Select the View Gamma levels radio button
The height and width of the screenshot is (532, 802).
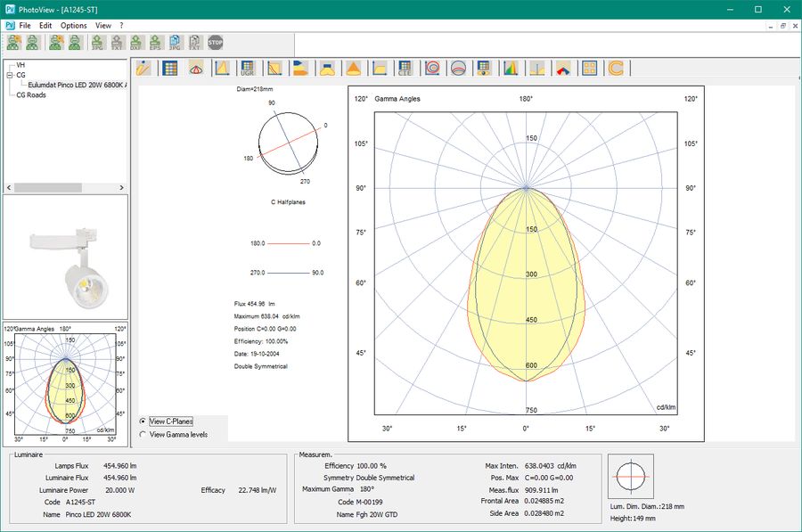pos(143,434)
